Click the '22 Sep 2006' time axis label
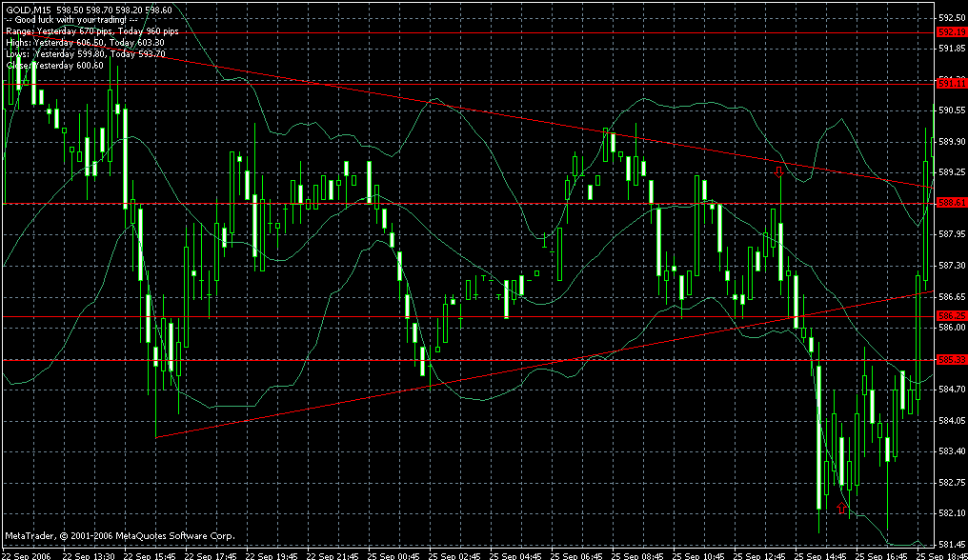 (x=27, y=555)
